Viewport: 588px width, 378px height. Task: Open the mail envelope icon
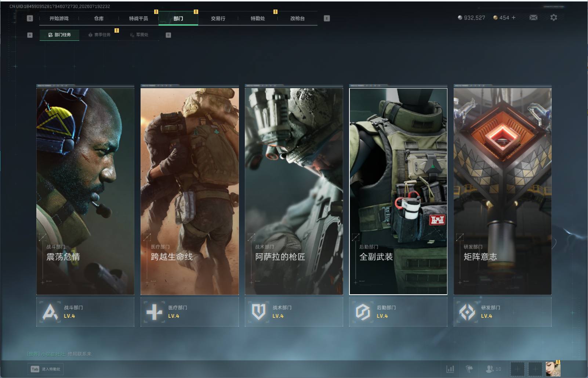point(533,18)
